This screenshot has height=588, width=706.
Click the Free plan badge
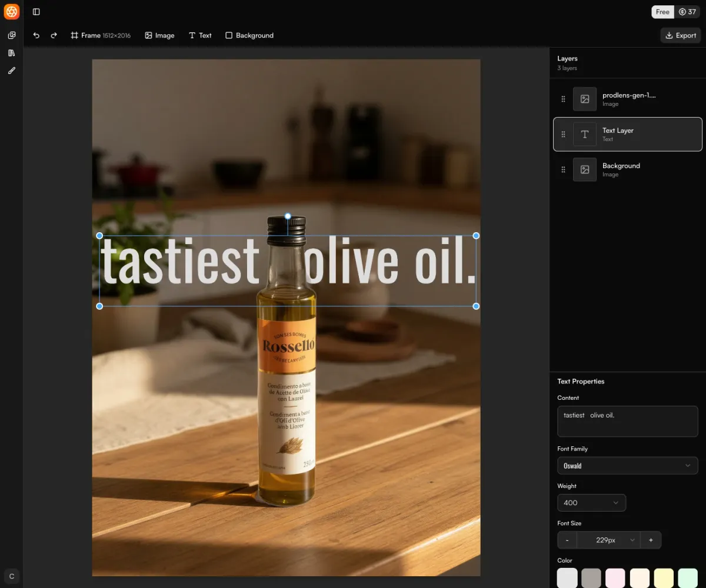[x=662, y=12]
